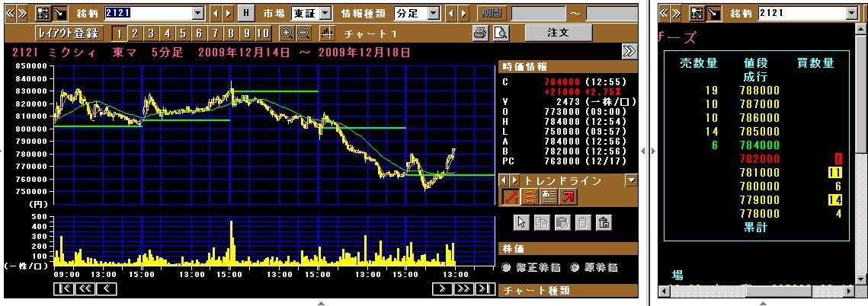Click the arrow pointer cursor tool
This screenshot has width=868, height=306.
(x=522, y=222)
